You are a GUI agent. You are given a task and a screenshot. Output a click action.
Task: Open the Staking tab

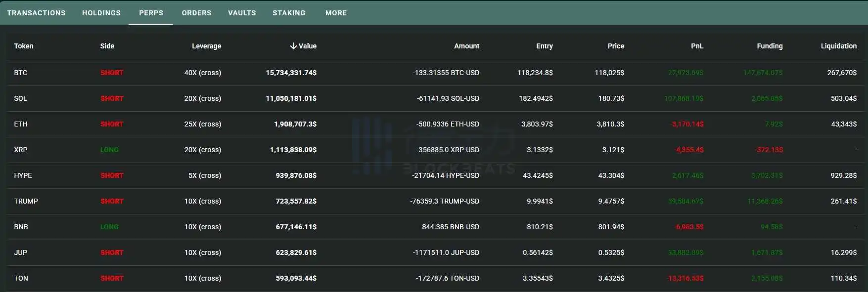289,13
